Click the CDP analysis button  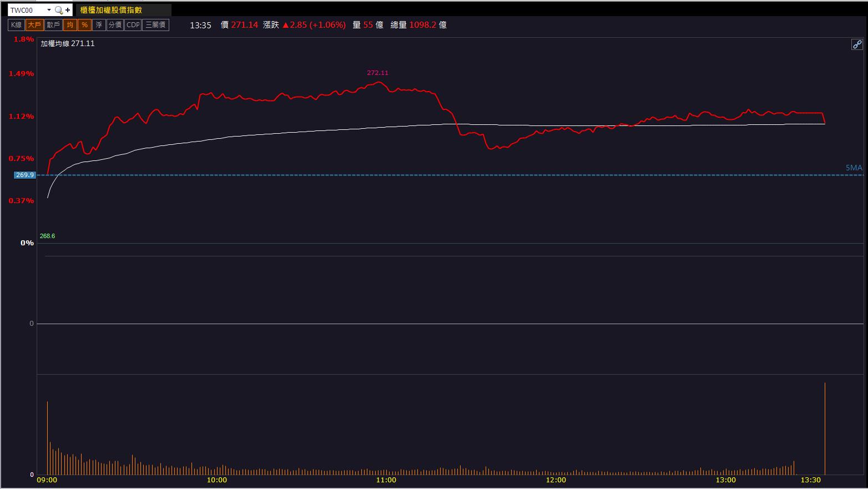(x=133, y=24)
